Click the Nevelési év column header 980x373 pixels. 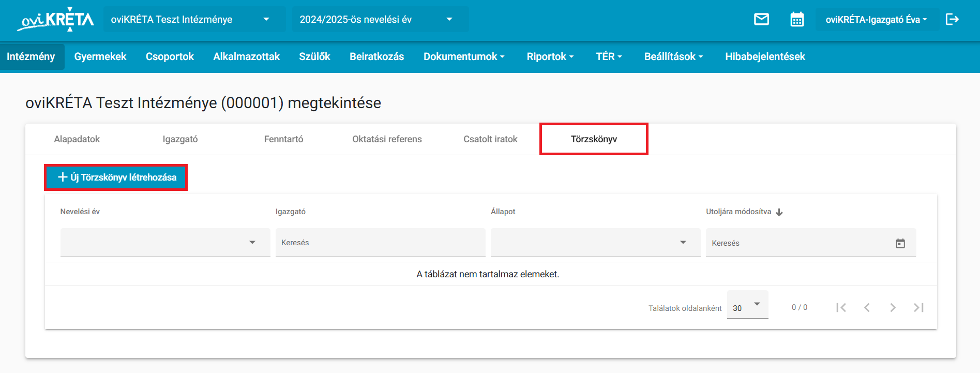click(x=80, y=212)
